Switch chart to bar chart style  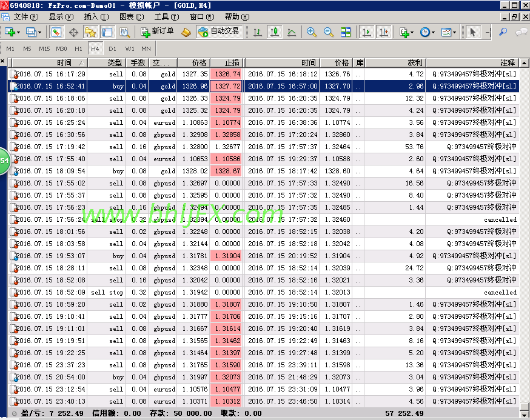(258, 32)
